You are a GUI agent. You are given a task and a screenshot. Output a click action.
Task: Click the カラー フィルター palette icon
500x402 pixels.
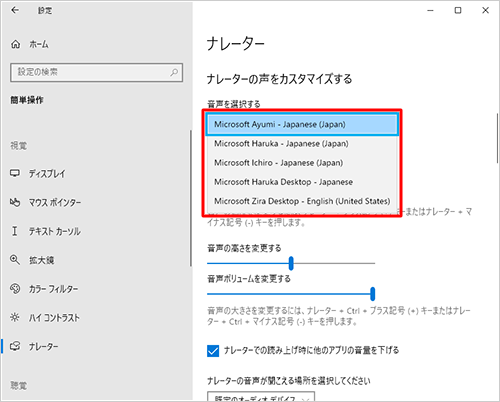coord(15,289)
